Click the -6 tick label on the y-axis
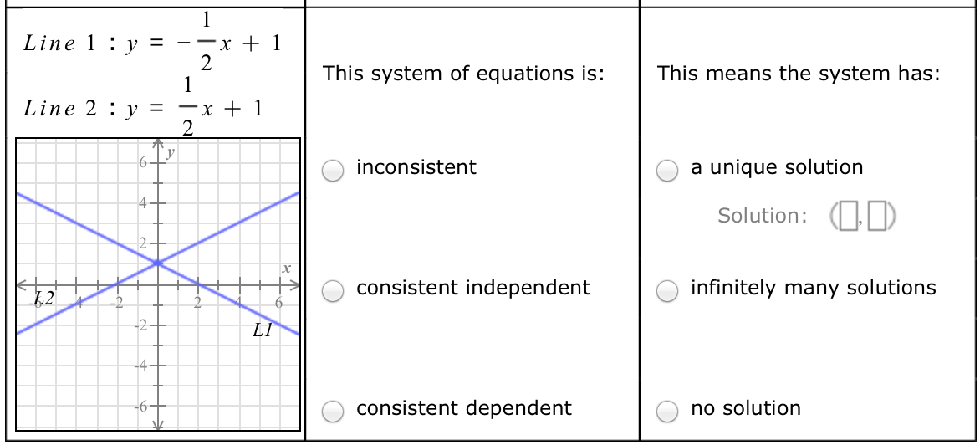The image size is (980, 445). (143, 407)
